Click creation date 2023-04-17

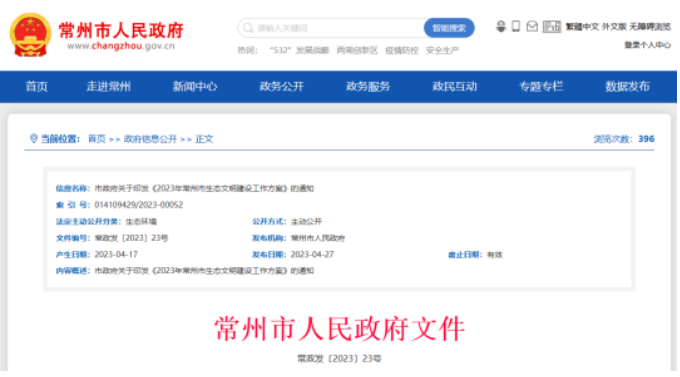click(116, 254)
